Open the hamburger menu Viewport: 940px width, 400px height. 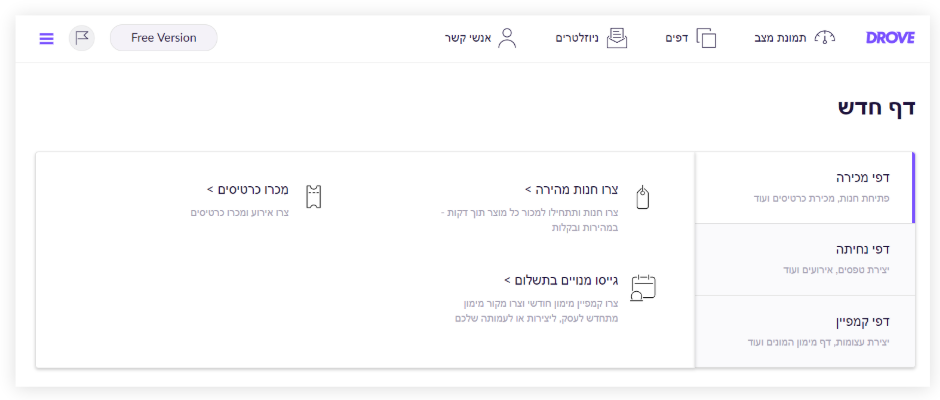pyautogui.click(x=47, y=38)
